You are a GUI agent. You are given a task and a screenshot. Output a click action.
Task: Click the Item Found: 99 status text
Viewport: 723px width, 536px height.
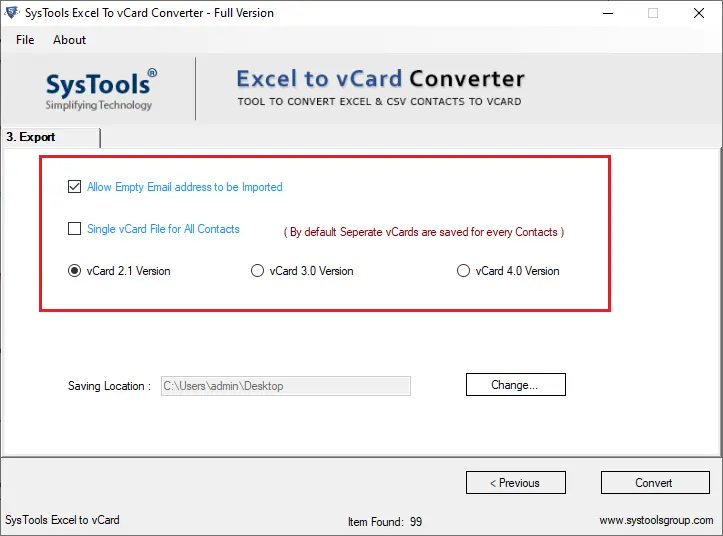pos(385,522)
